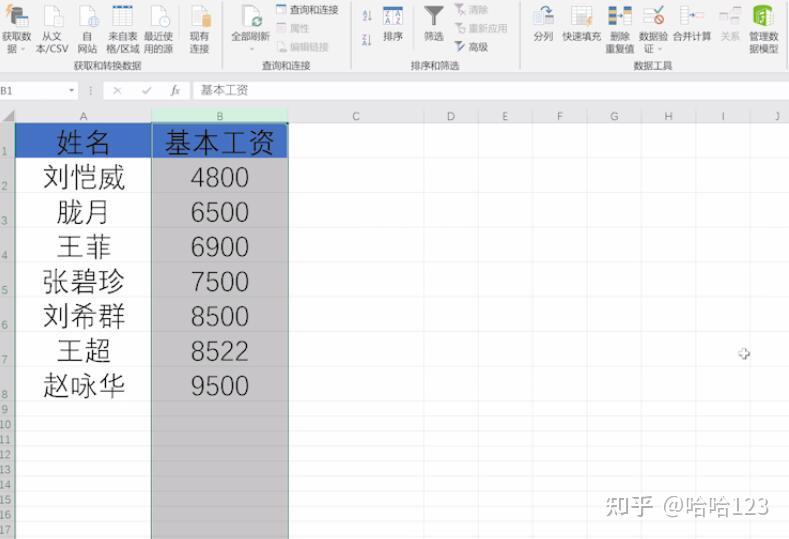Click the ascending sort A-Z icon
This screenshot has height=539, width=789.
(367, 15)
